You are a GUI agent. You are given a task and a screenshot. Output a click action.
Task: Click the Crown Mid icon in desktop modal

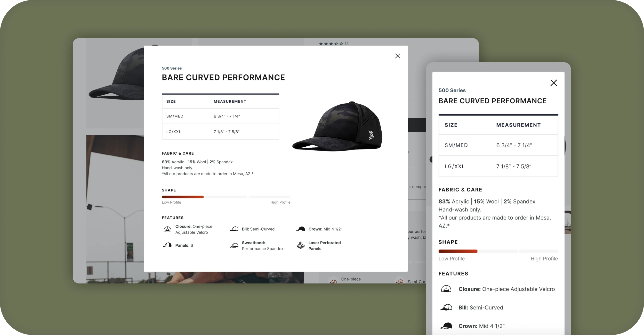301,229
